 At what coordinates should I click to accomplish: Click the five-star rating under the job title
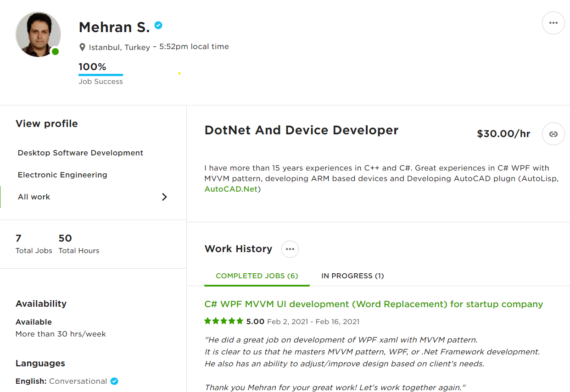(x=224, y=321)
